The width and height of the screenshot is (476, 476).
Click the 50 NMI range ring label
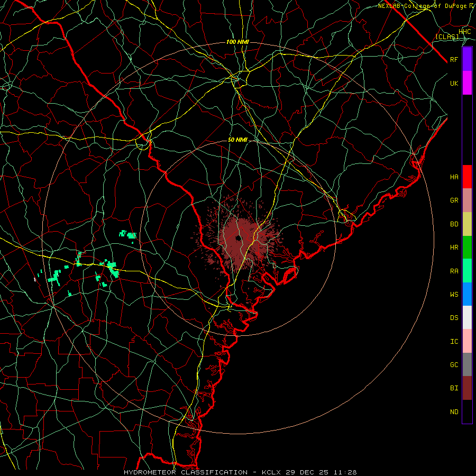[x=237, y=140]
